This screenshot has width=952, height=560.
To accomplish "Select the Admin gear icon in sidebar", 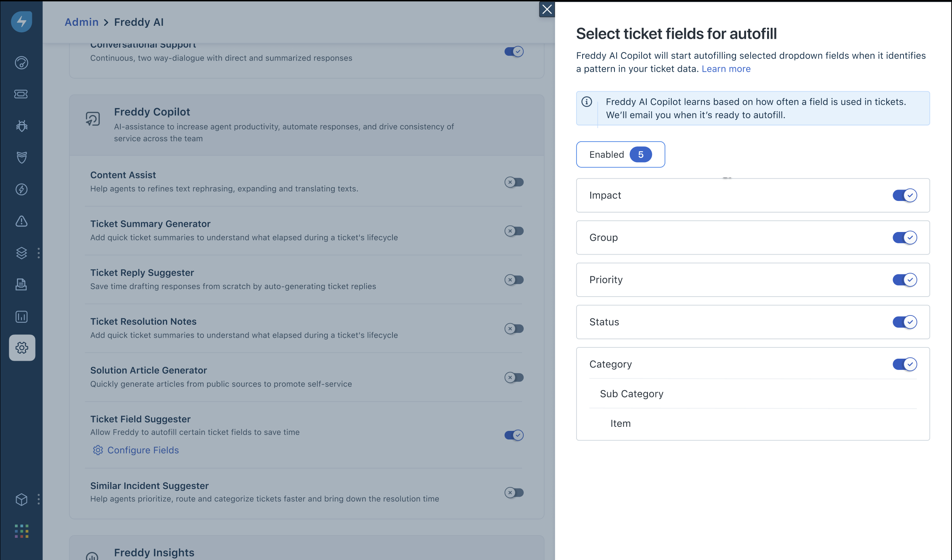I will pos(22,348).
